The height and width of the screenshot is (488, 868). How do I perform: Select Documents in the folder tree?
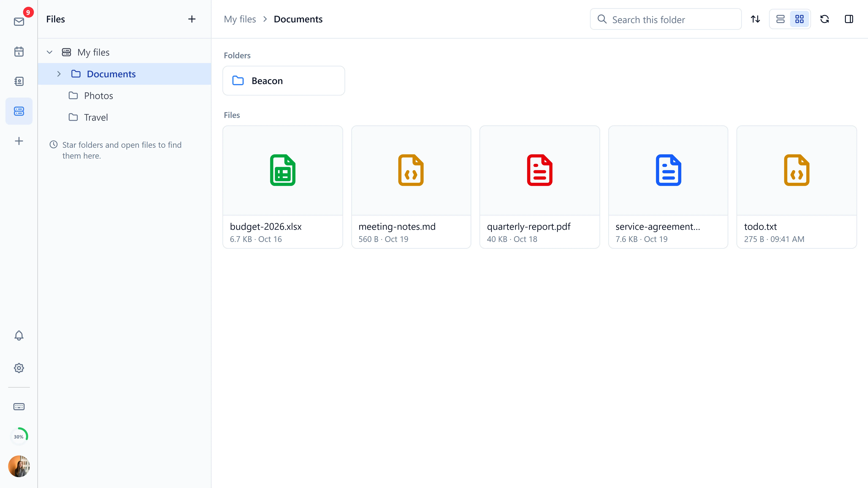tap(124, 74)
